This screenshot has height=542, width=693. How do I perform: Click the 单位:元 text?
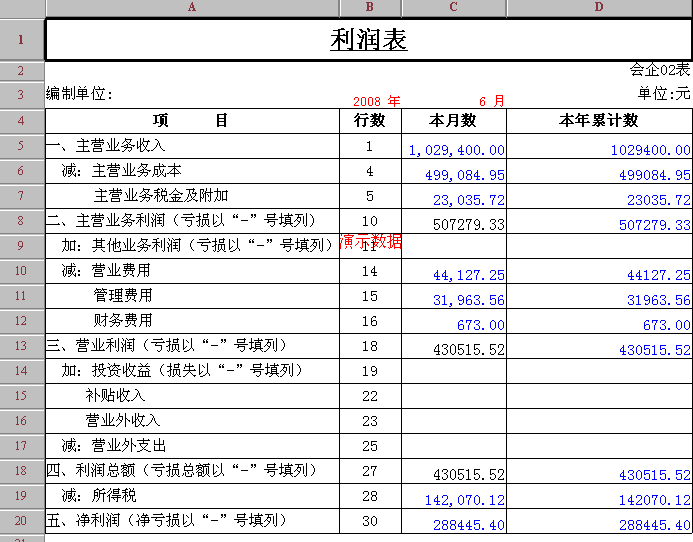click(663, 93)
